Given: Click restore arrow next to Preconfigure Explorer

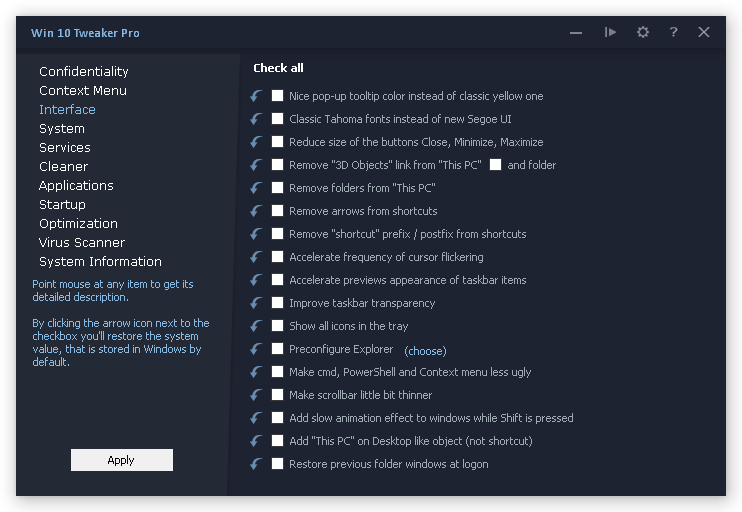Looking at the screenshot, I should (x=256, y=349).
